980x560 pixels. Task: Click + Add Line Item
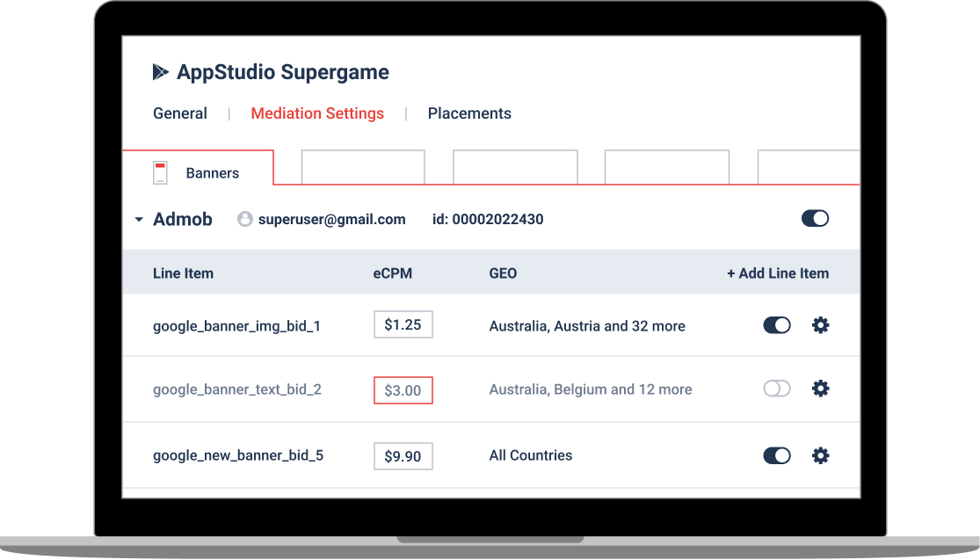click(778, 273)
